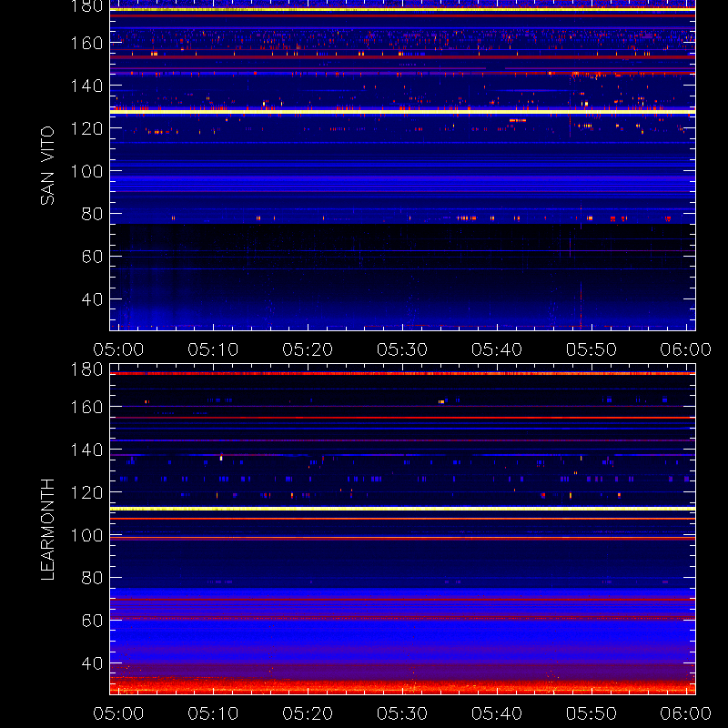This screenshot has height=728, width=728.
Task: Click 05:10 under the LEARMONTH plot
Action: (213, 713)
